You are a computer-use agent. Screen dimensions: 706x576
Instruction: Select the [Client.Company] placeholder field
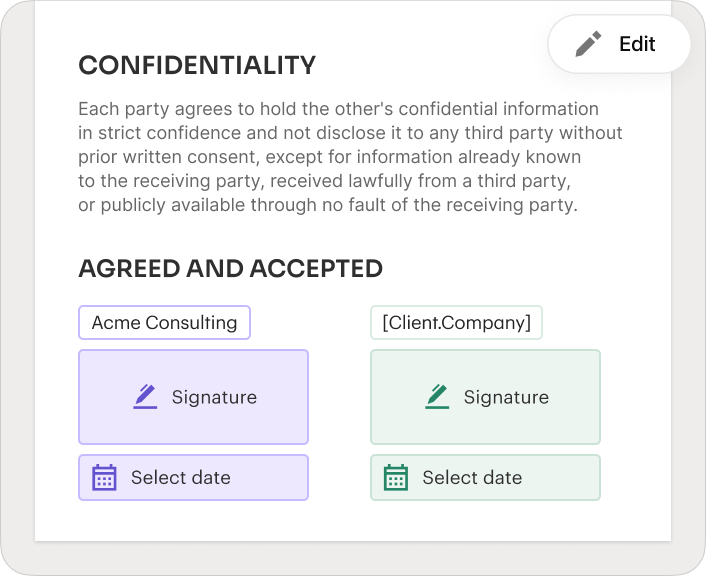coord(456,322)
